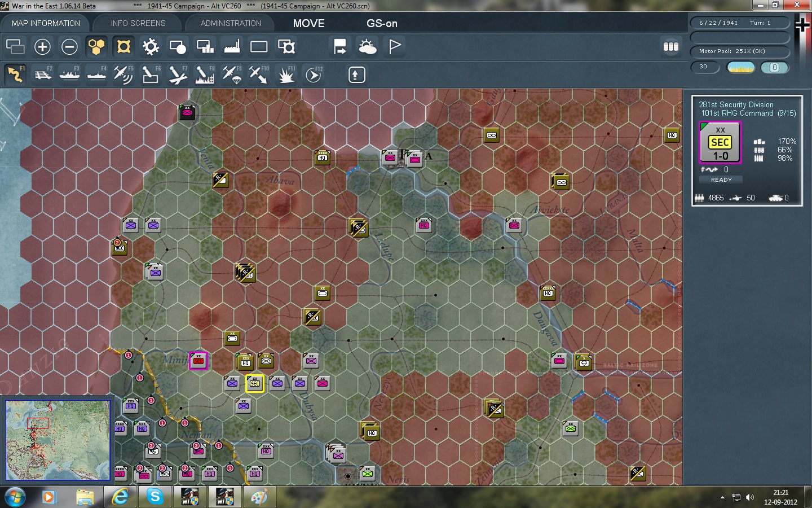
Task: Click the 281st Security Division name
Action: click(x=736, y=104)
